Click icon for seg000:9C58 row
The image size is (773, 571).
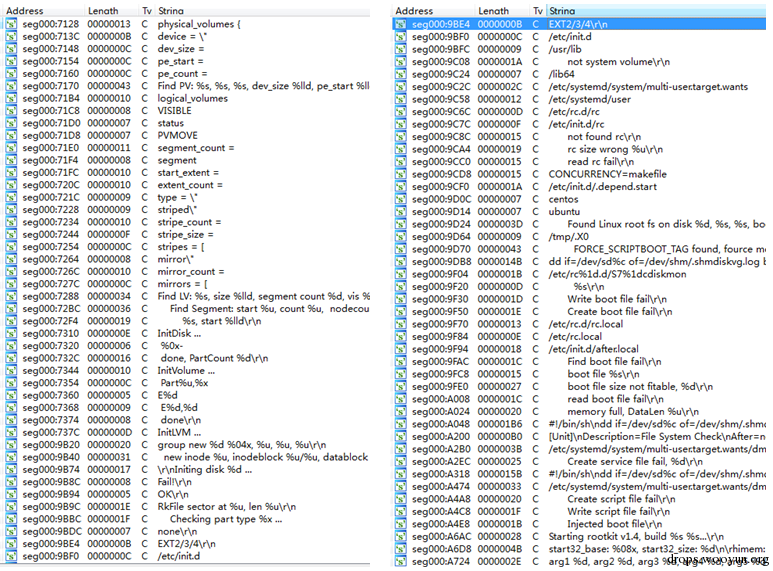pos(401,99)
